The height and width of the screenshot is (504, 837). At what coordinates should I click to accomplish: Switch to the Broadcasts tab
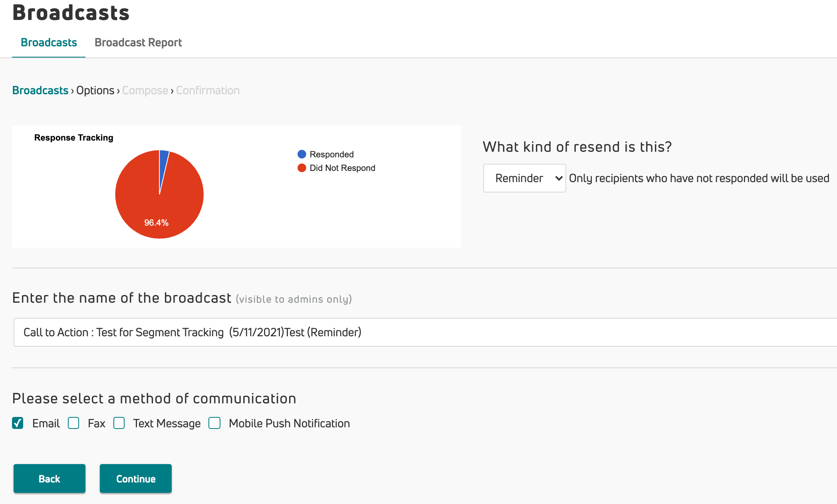(x=49, y=42)
